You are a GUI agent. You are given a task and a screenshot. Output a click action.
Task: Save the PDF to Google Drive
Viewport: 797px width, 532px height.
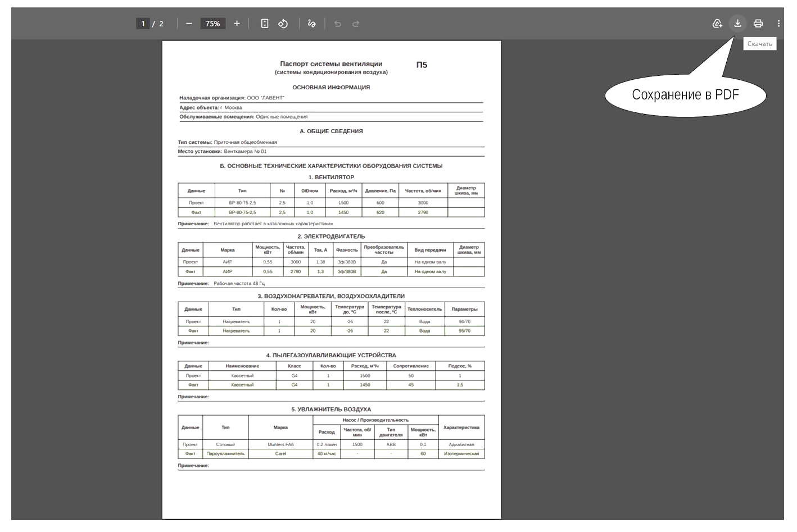point(717,24)
